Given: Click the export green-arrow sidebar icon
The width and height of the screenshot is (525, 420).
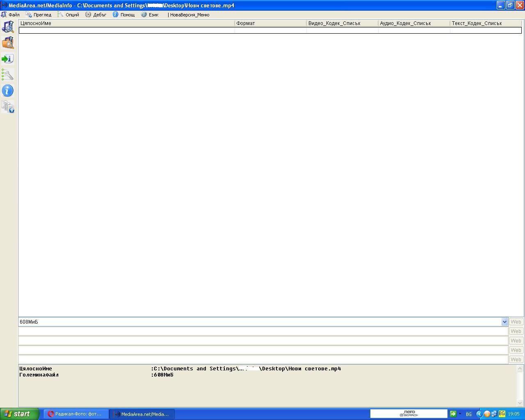Looking at the screenshot, I should [x=8, y=59].
